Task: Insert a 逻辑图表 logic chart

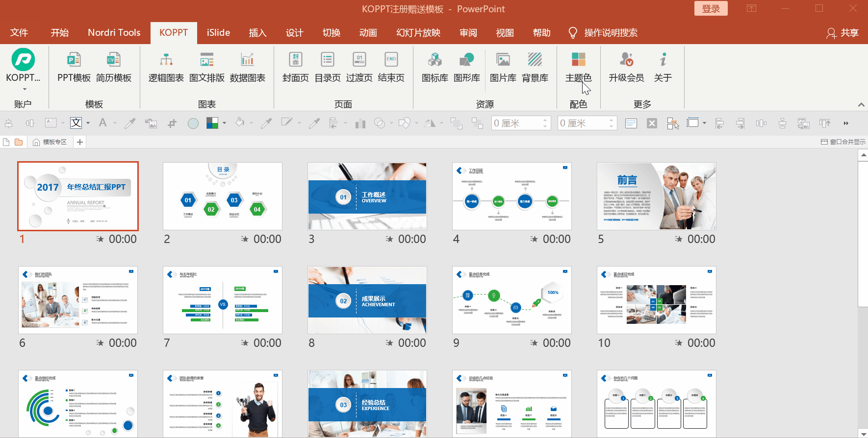Action: [166, 67]
